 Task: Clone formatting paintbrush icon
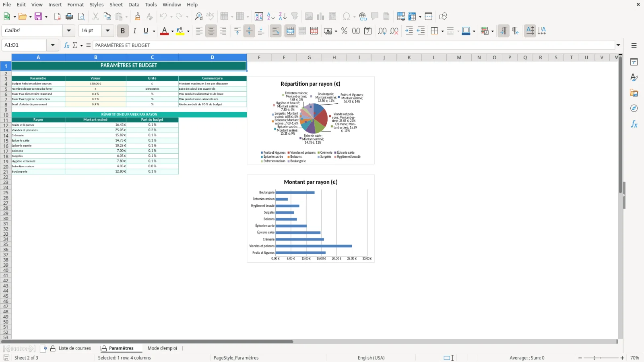138,16
